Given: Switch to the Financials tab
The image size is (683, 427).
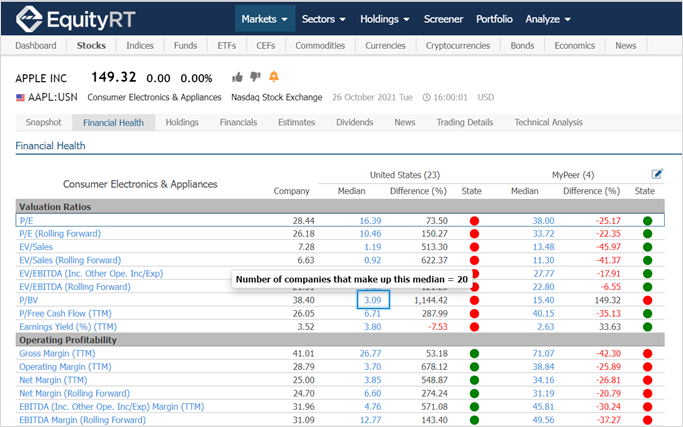Looking at the screenshot, I should tap(238, 122).
